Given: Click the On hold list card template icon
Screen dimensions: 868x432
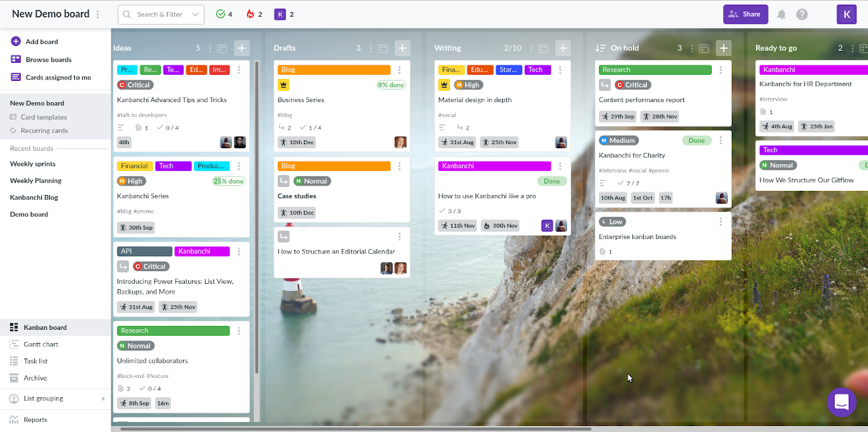Looking at the screenshot, I should [704, 48].
